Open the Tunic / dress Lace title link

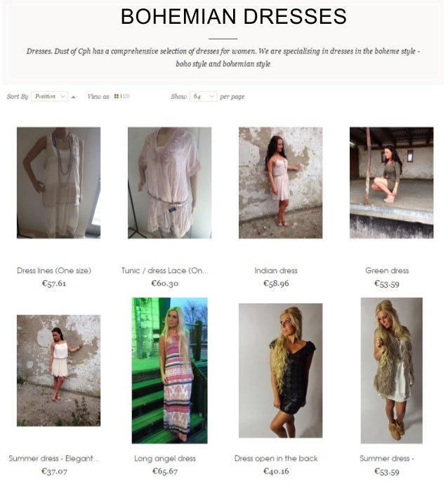[165, 270]
